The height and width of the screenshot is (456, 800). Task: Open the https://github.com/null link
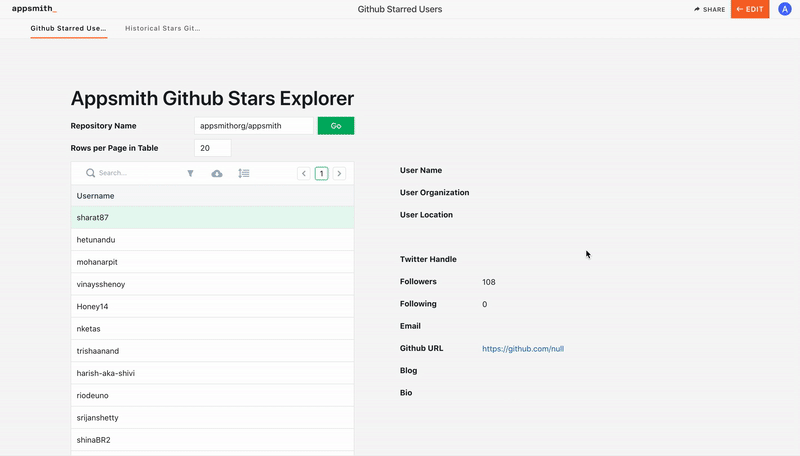point(523,349)
